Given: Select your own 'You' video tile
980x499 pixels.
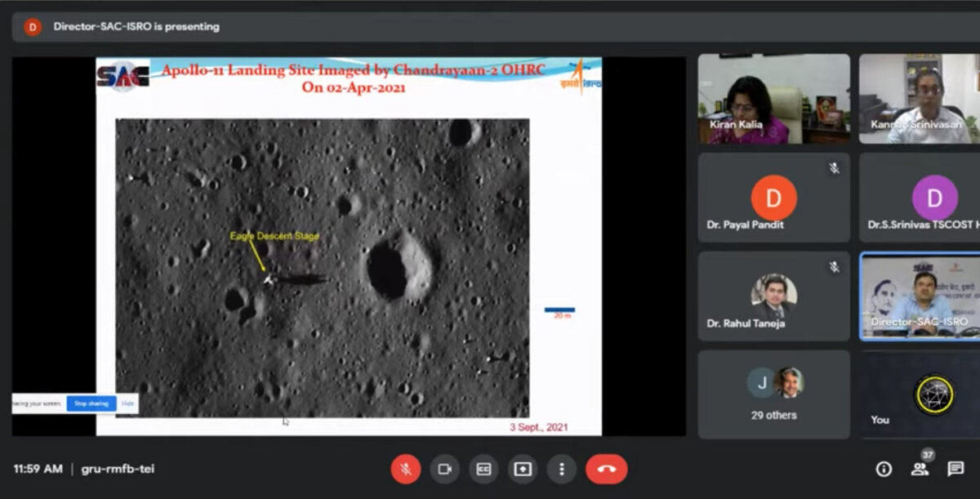Looking at the screenshot, I should pyautogui.click(x=920, y=395).
